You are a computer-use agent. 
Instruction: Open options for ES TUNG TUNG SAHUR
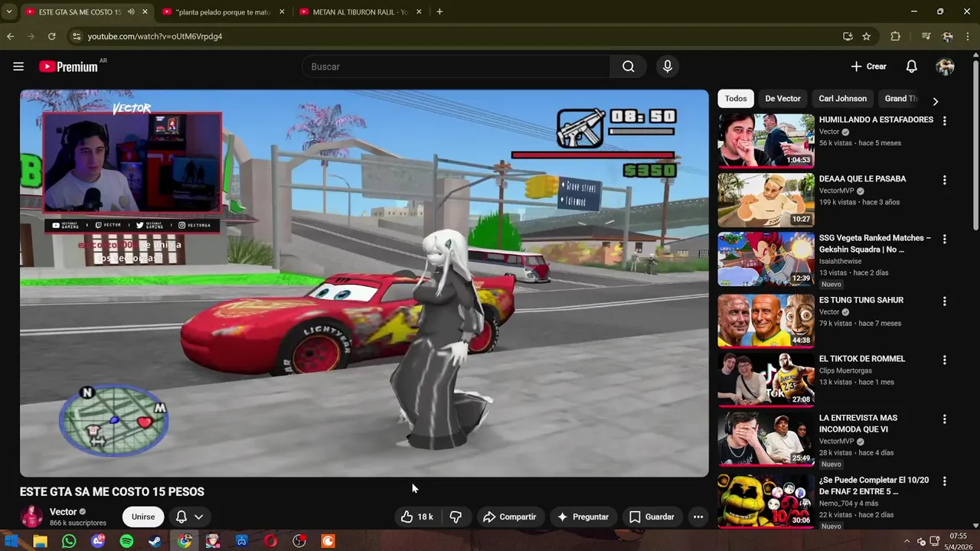click(x=944, y=301)
